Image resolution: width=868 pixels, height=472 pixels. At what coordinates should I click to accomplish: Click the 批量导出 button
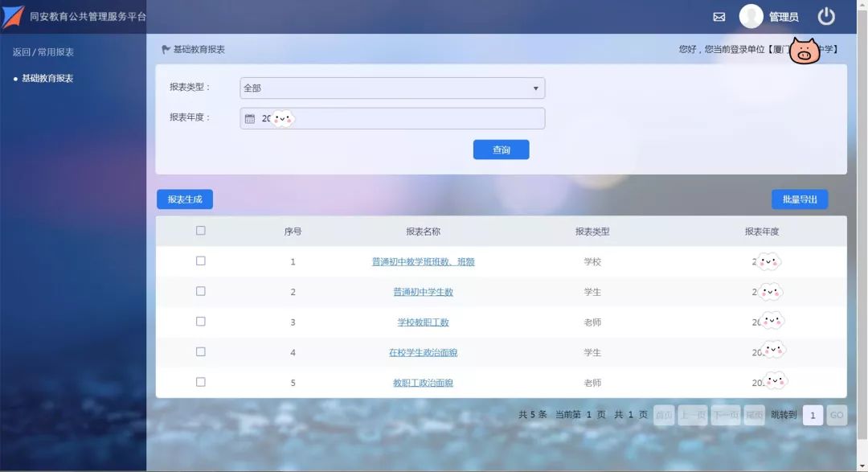tap(800, 199)
